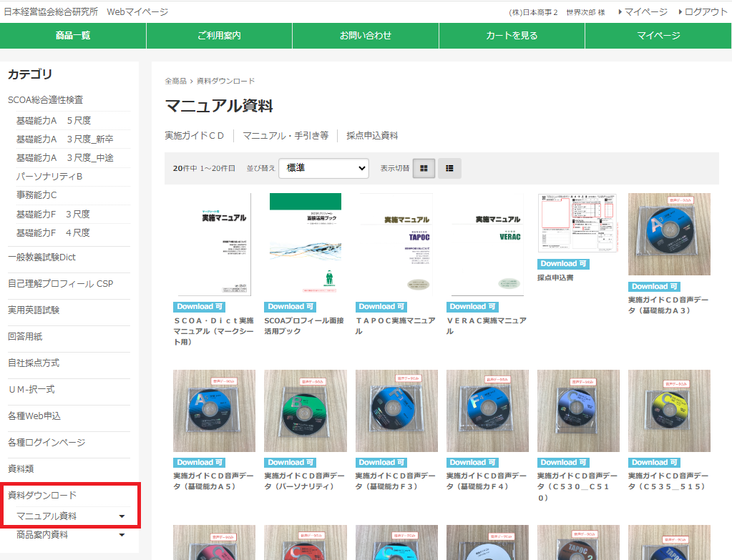732x560 pixels.
Task: Open the マニュアル資料 sidebar subcategory
Action: (47, 516)
